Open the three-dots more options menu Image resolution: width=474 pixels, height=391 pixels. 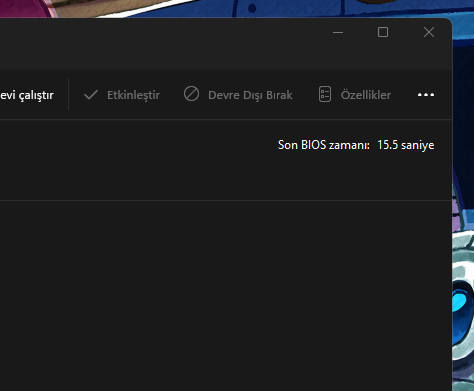click(x=426, y=95)
